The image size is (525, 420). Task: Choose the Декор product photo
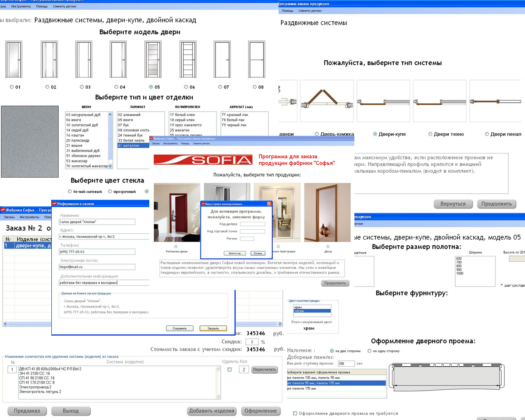pyautogui.click(x=327, y=212)
